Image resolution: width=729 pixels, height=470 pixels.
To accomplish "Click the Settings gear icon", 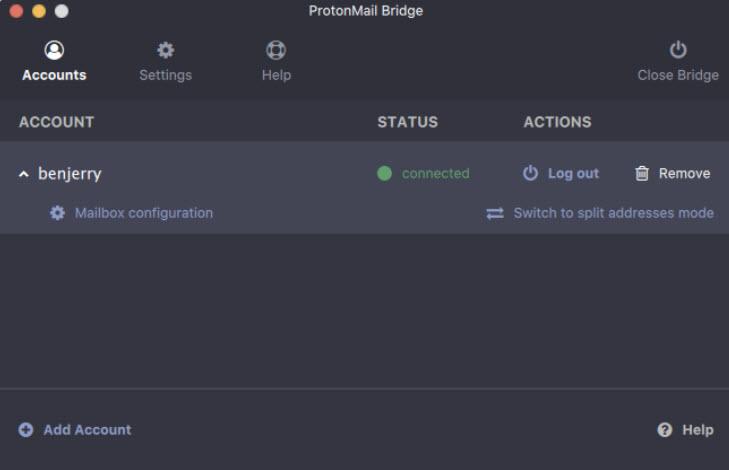I will pos(165,50).
